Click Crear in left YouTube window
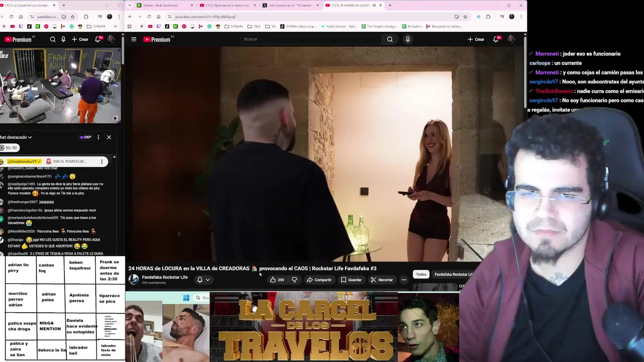The width and height of the screenshot is (644, 362). [x=80, y=39]
